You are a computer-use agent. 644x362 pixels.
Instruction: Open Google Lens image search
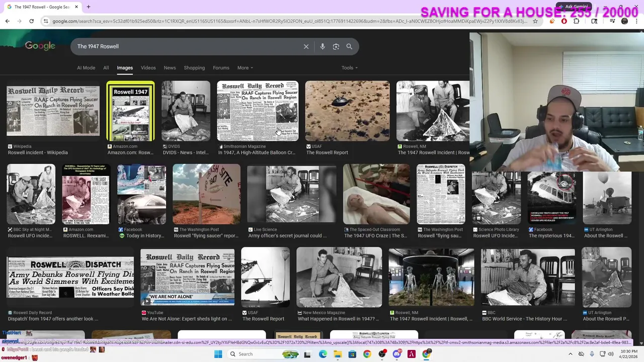336,46
